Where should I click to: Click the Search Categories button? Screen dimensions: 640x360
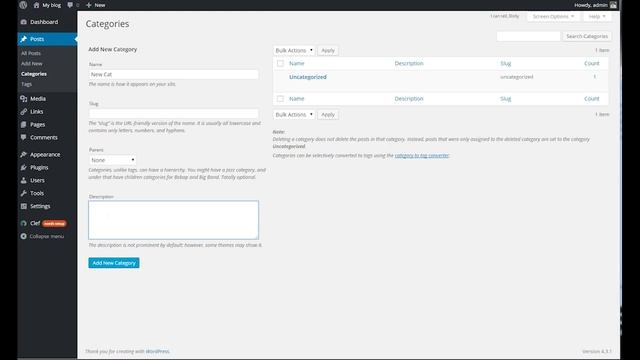pos(587,36)
